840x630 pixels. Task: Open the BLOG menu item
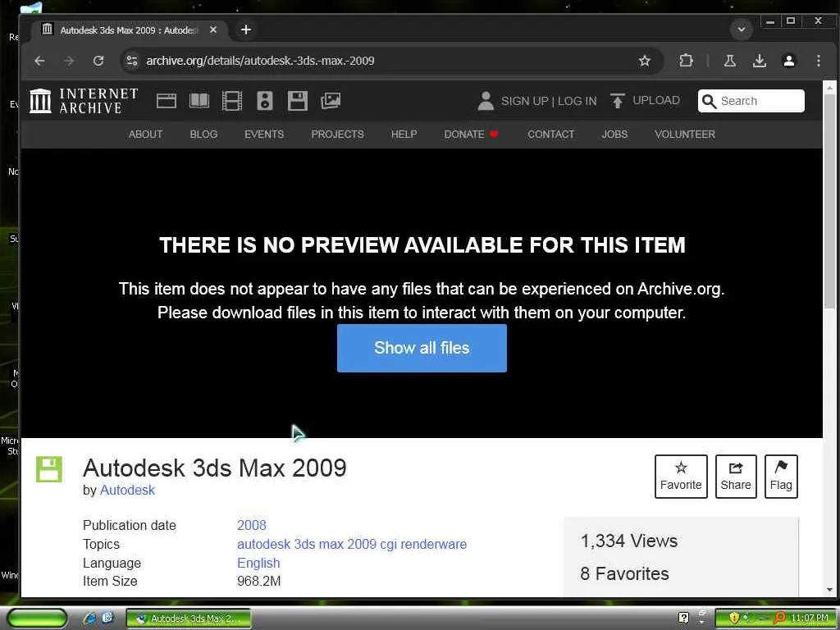203,135
